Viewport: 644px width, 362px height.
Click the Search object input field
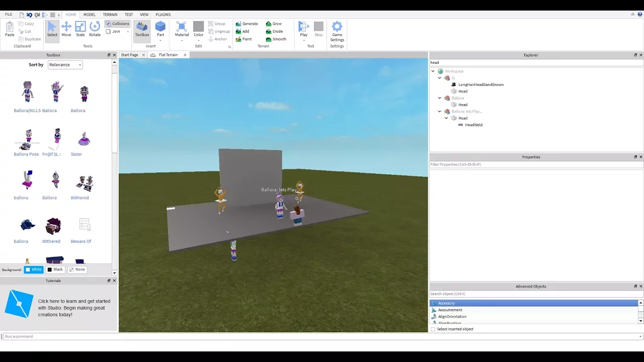tap(536, 294)
